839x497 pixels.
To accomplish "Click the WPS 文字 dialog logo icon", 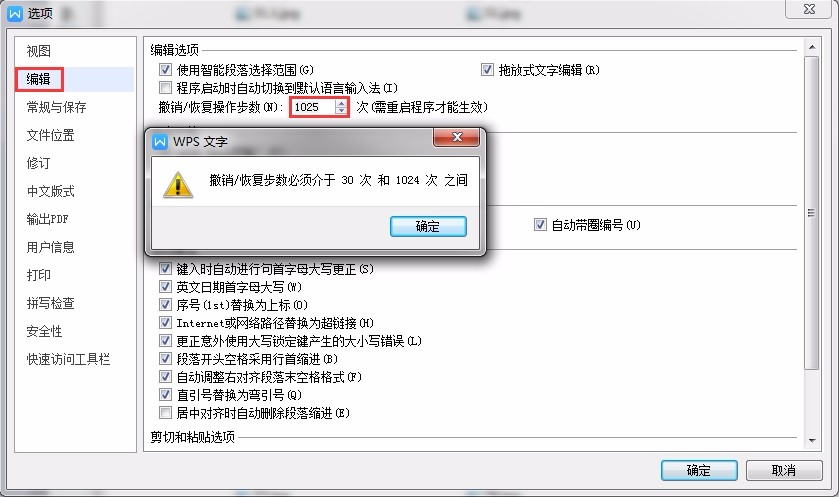I will coord(159,142).
